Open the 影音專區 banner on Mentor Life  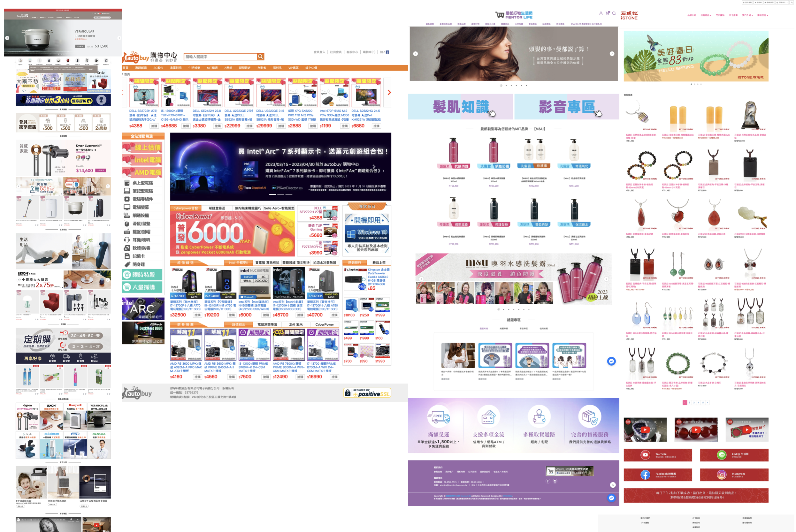coord(567,107)
